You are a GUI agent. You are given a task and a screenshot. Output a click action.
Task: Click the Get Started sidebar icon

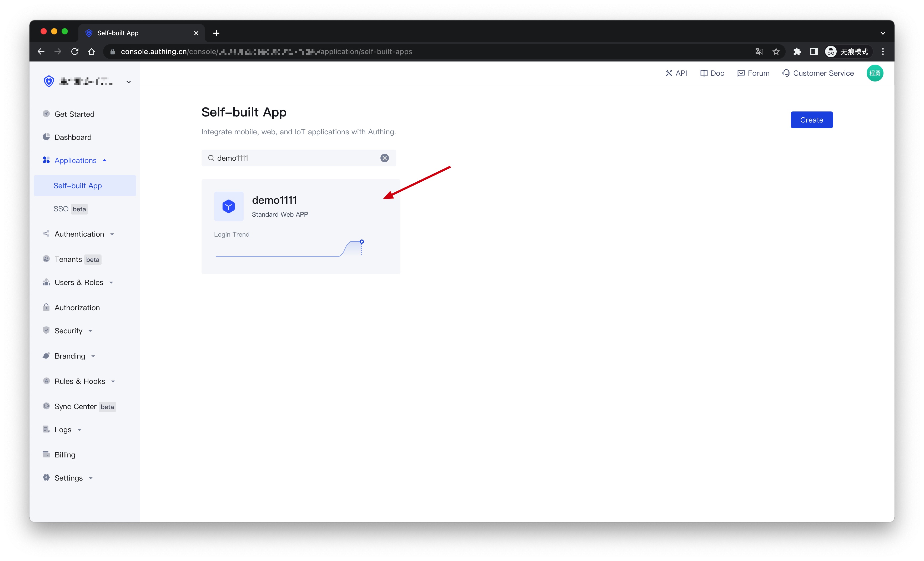[x=46, y=114]
